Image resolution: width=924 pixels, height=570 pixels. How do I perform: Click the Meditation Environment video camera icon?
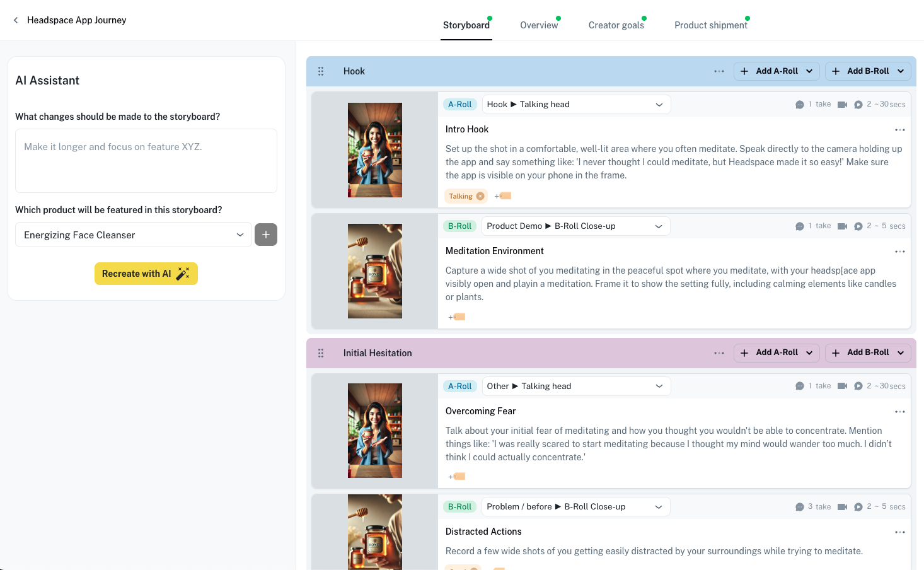pyautogui.click(x=842, y=226)
